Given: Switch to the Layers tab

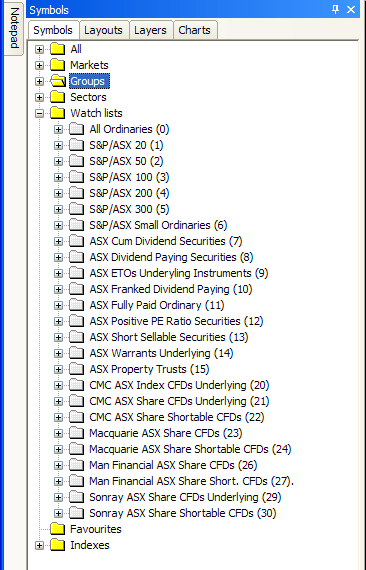Looking at the screenshot, I should coord(150,30).
